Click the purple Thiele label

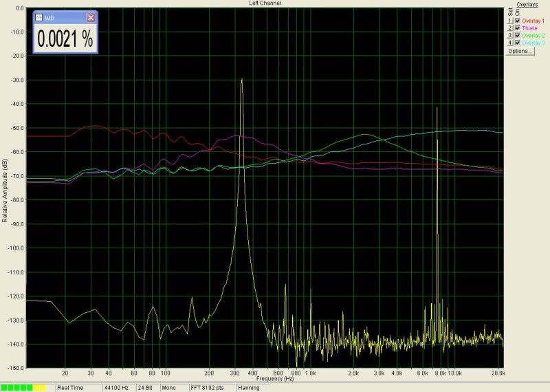point(529,28)
